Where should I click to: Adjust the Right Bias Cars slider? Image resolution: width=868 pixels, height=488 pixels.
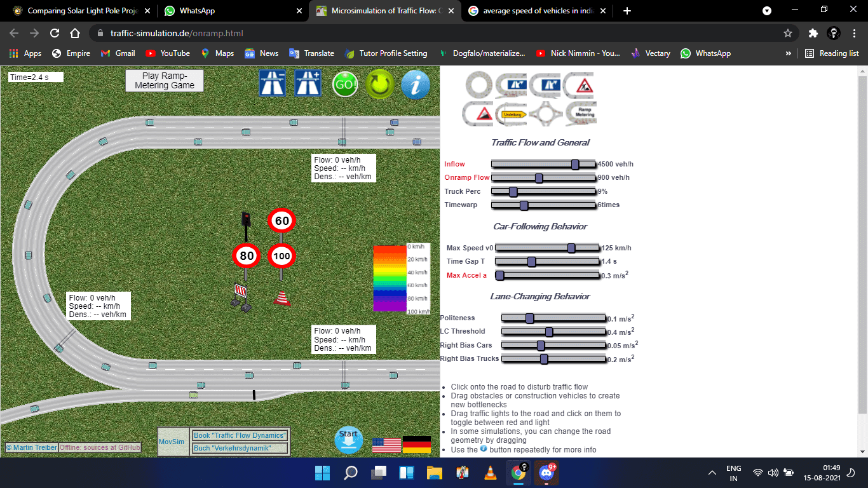pos(553,346)
